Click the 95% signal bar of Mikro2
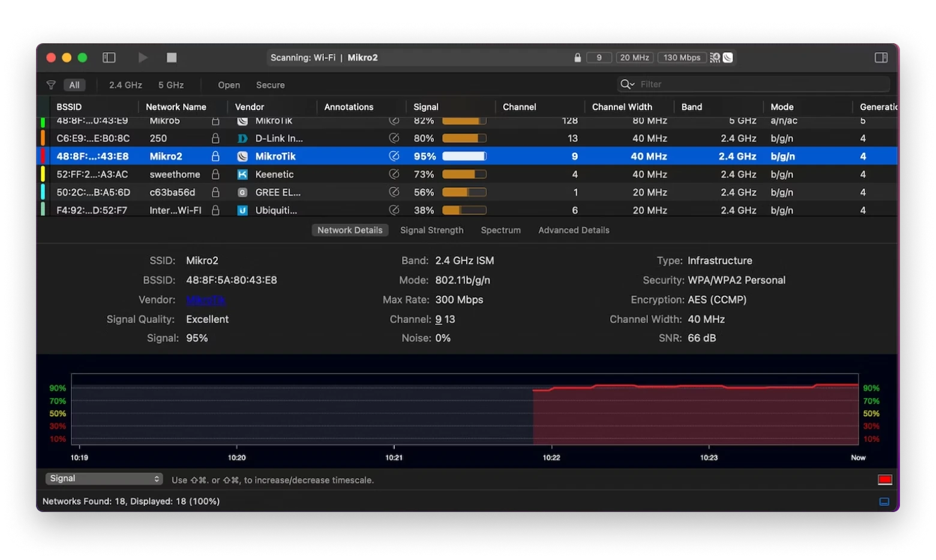936x560 pixels. click(464, 156)
